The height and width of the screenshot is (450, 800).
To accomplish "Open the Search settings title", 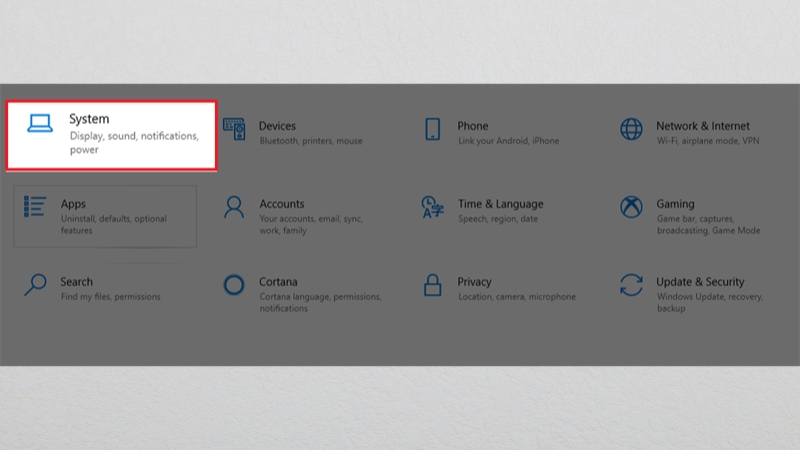I will tap(77, 282).
